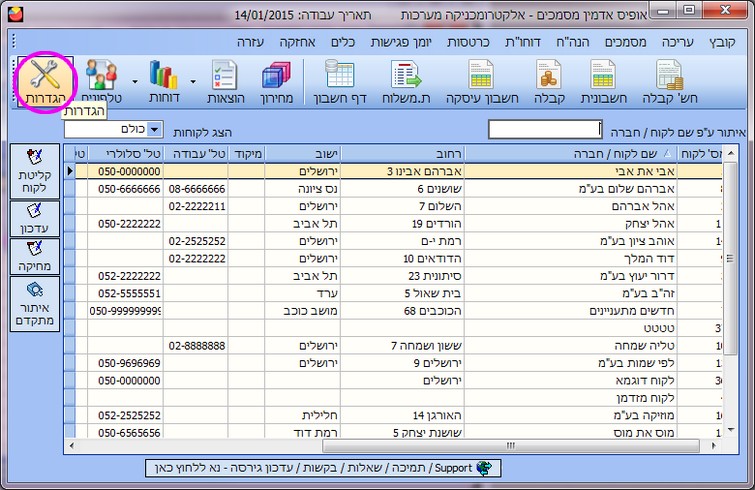
Task: Click the horizontal scrollbar left arrow
Action: [71, 446]
